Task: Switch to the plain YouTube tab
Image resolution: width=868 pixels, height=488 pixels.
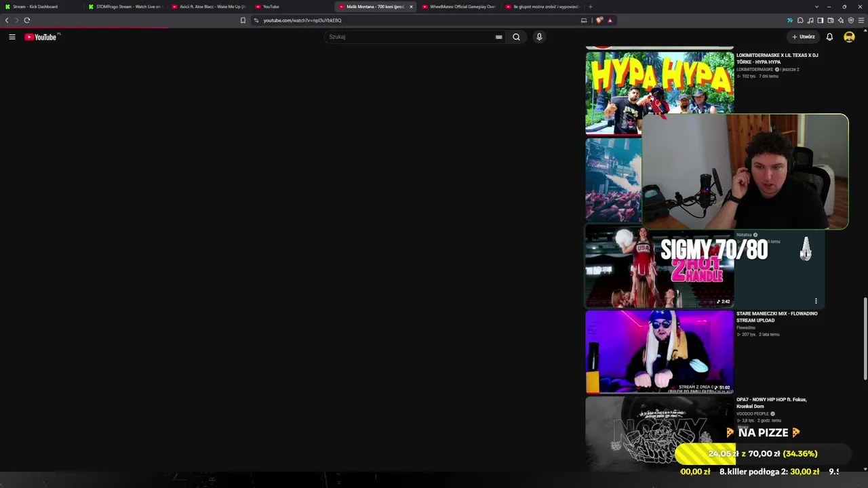Action: point(292,7)
